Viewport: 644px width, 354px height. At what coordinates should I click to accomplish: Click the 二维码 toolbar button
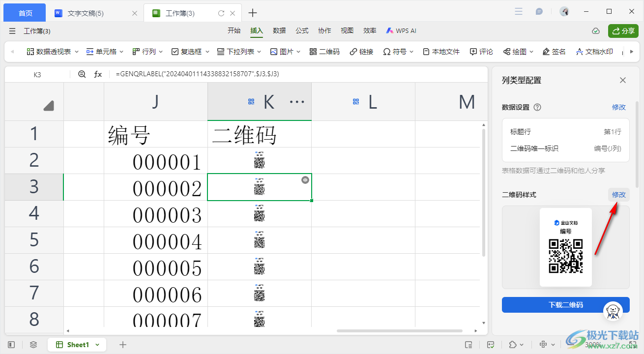[324, 52]
